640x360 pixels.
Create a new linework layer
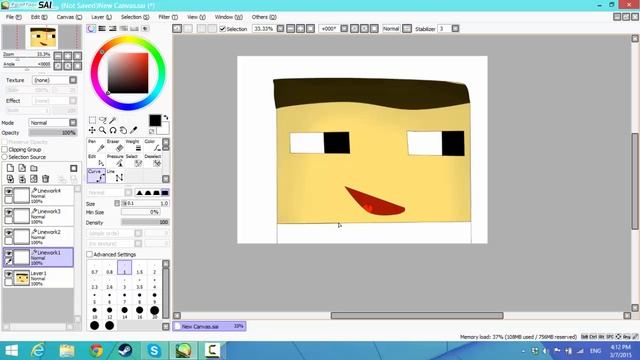click(x=22, y=168)
